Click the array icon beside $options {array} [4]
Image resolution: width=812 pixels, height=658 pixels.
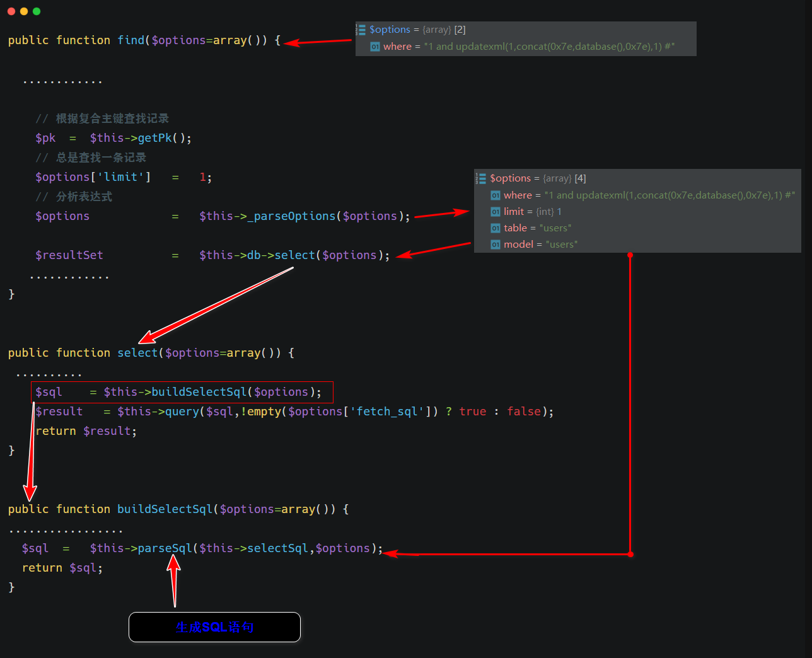[481, 178]
